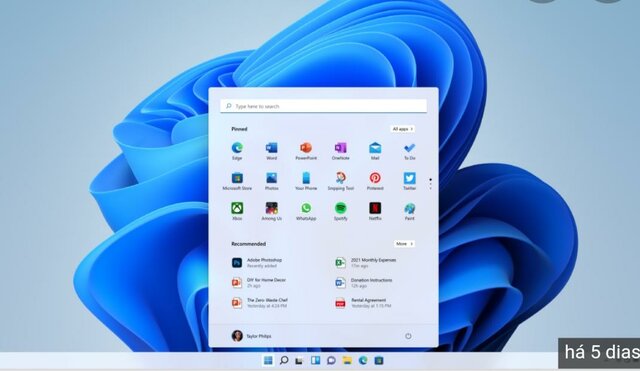Open the Mail app
This screenshot has height=371, width=640.
point(375,151)
